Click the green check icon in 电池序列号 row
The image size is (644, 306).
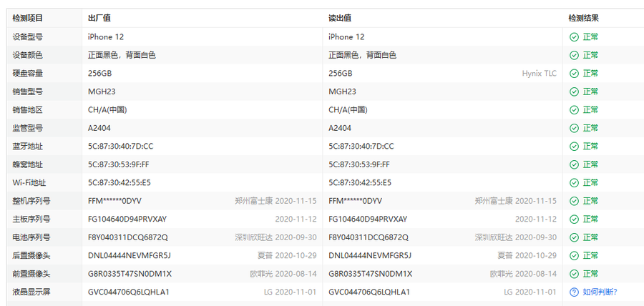coord(574,237)
